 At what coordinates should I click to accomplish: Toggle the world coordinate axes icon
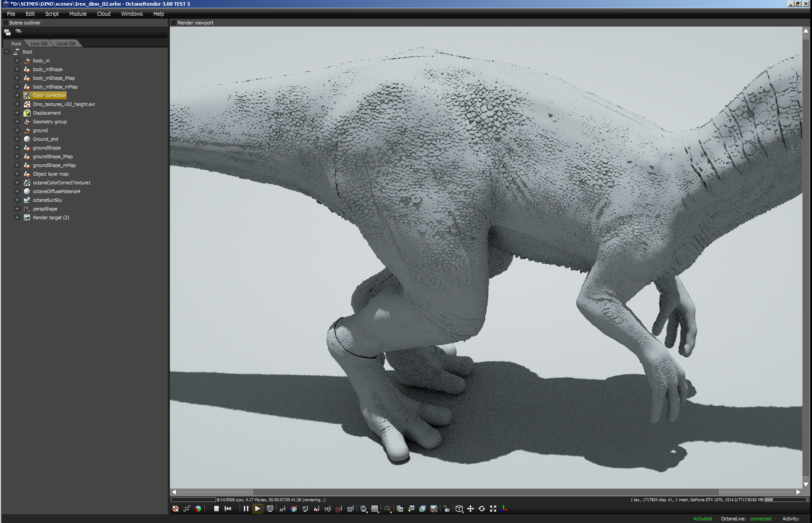504,509
